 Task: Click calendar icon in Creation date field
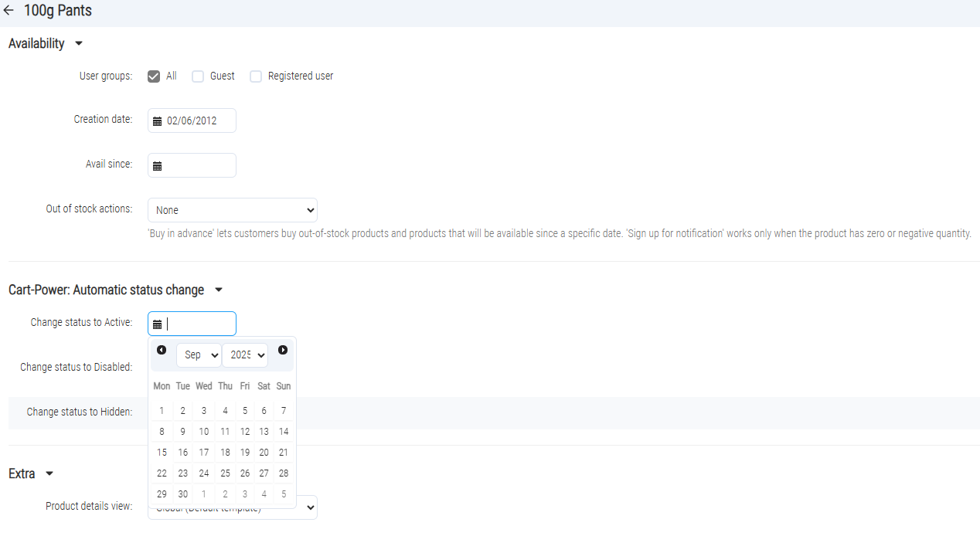pyautogui.click(x=158, y=121)
